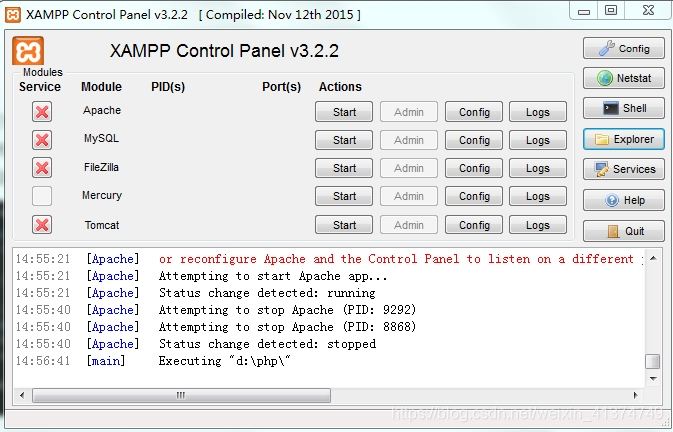Click log line 'Attempting to start Apache app...'
This screenshot has width=673, height=432.
click(273, 276)
